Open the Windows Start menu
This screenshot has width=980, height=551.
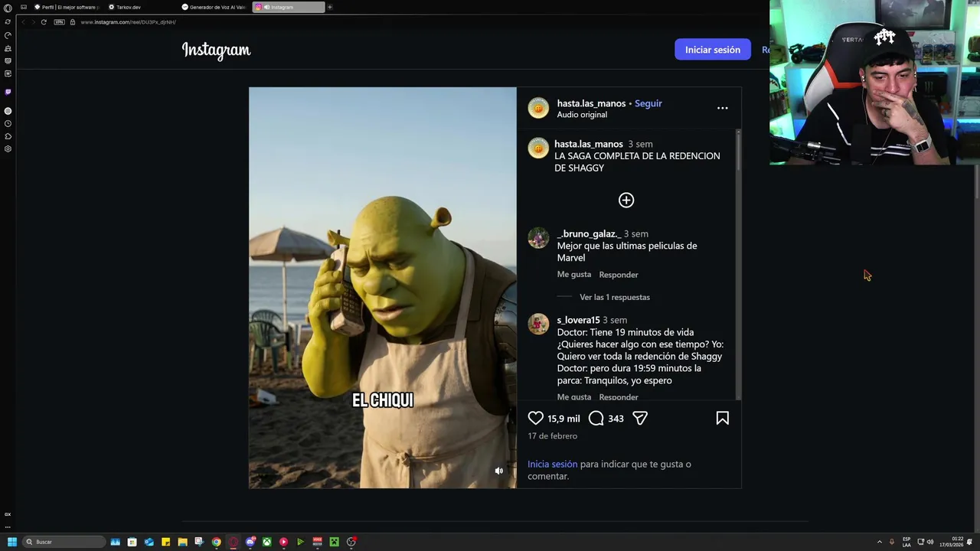(x=11, y=542)
